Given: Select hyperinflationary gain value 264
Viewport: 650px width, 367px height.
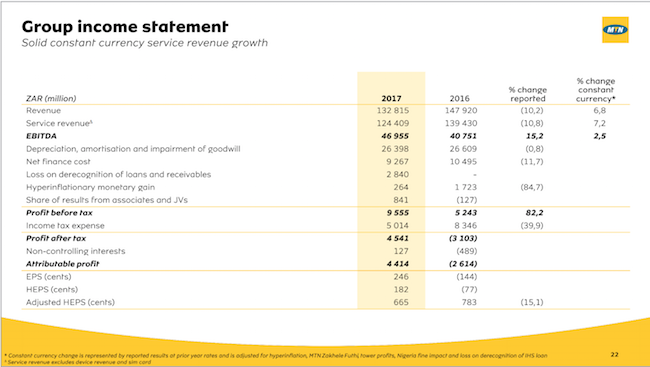Looking at the screenshot, I should tap(401, 187).
